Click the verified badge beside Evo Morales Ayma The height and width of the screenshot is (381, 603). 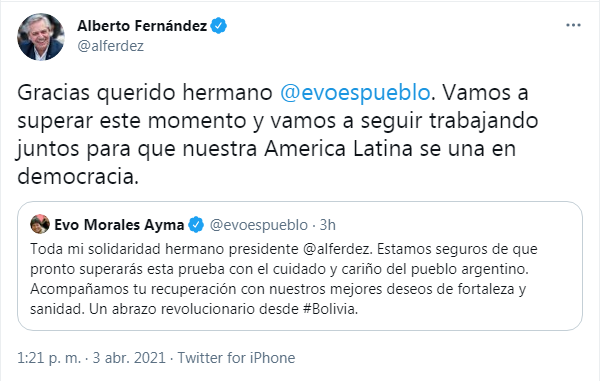(x=196, y=225)
